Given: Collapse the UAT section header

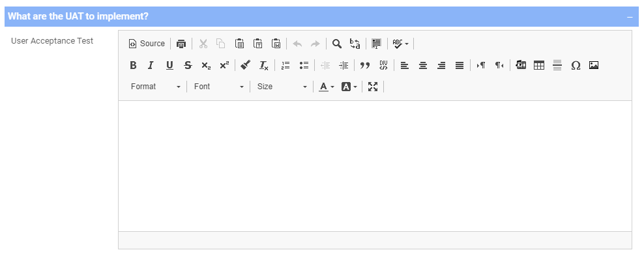Looking at the screenshot, I should click(630, 16).
